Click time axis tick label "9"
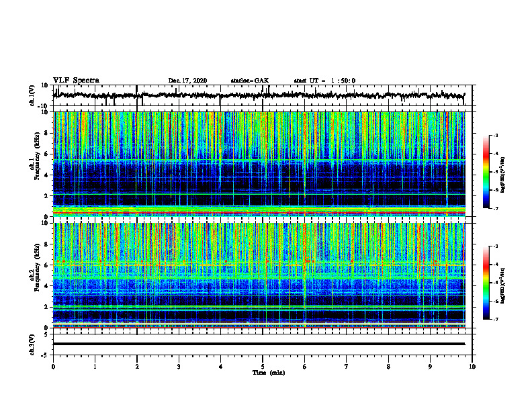532x411 pixels. coord(430,367)
